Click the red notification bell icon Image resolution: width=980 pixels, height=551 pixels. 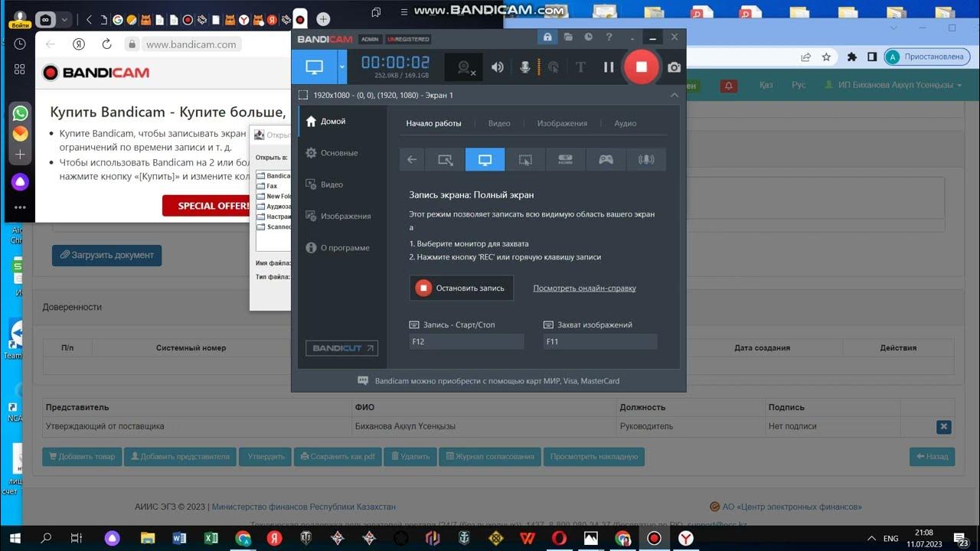coord(728,86)
